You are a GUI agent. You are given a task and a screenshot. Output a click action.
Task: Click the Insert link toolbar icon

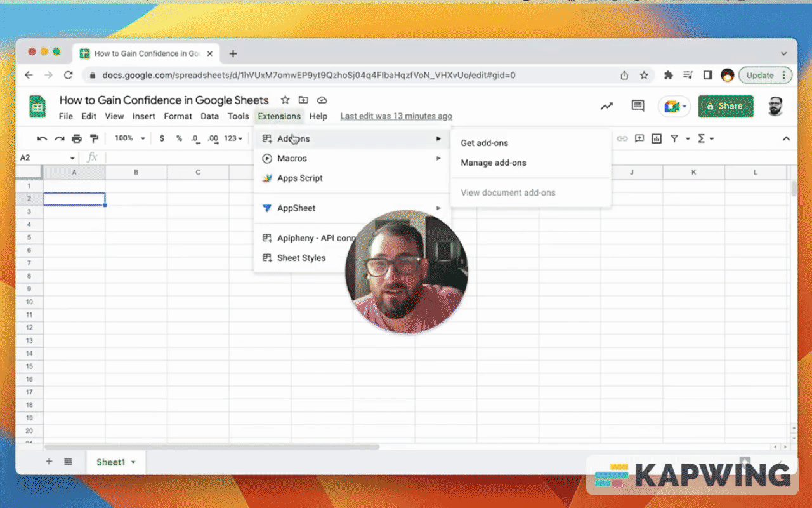point(622,138)
